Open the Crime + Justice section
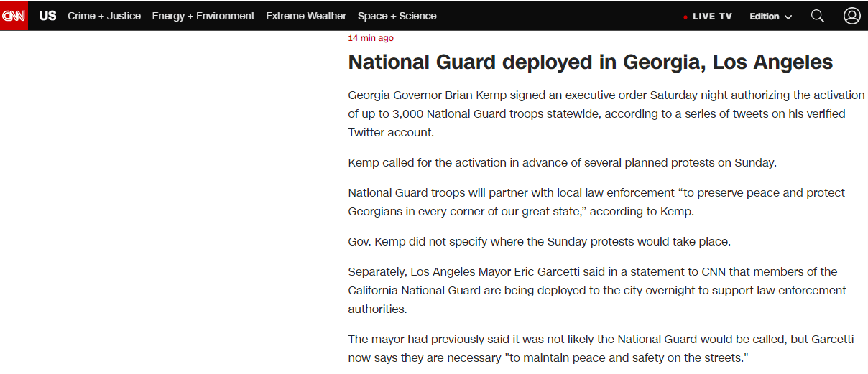The height and width of the screenshot is (374, 868). (x=104, y=16)
